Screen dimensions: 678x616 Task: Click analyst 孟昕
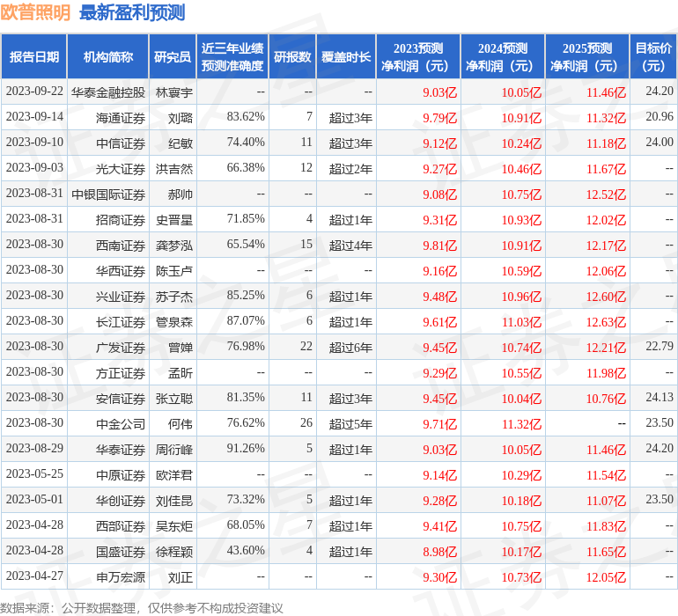tap(181, 372)
